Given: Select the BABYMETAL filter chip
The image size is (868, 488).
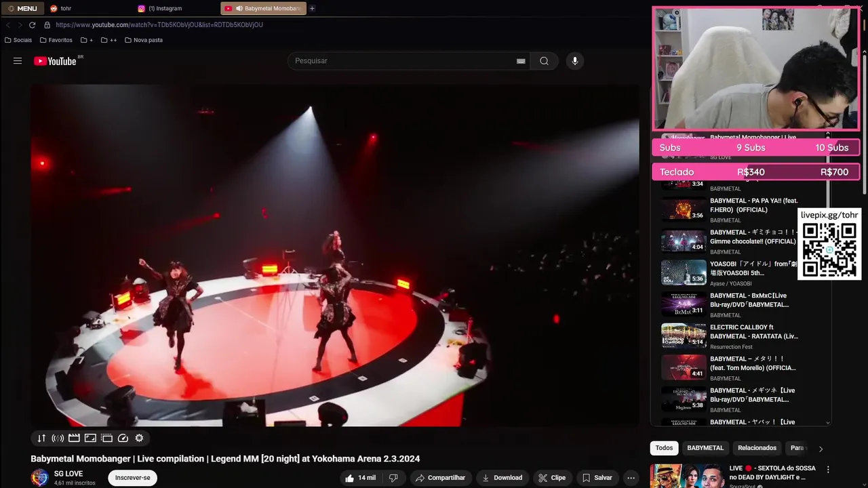Looking at the screenshot, I should click(x=705, y=448).
